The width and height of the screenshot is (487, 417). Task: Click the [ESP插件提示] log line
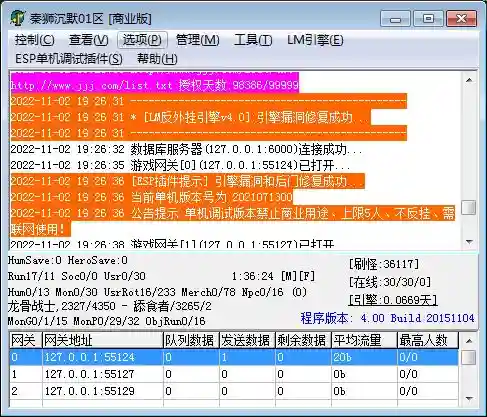coord(187,181)
